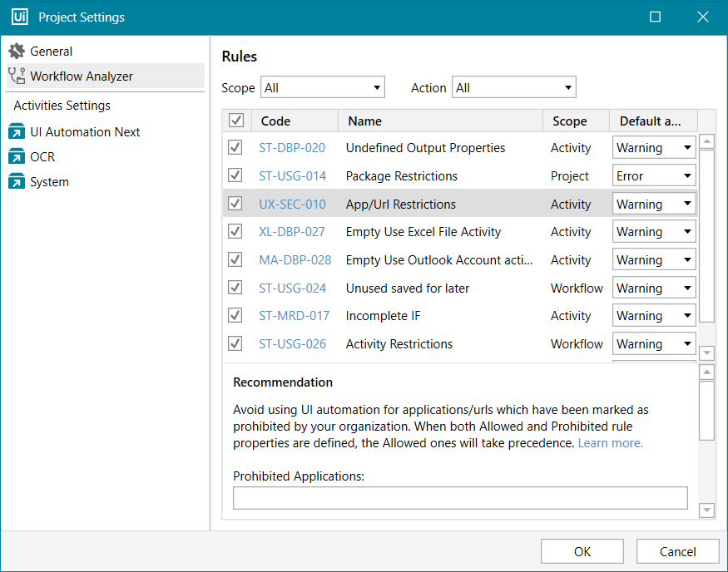728x572 pixels.
Task: Toggle the select-all checkbox in table header
Action: click(236, 121)
